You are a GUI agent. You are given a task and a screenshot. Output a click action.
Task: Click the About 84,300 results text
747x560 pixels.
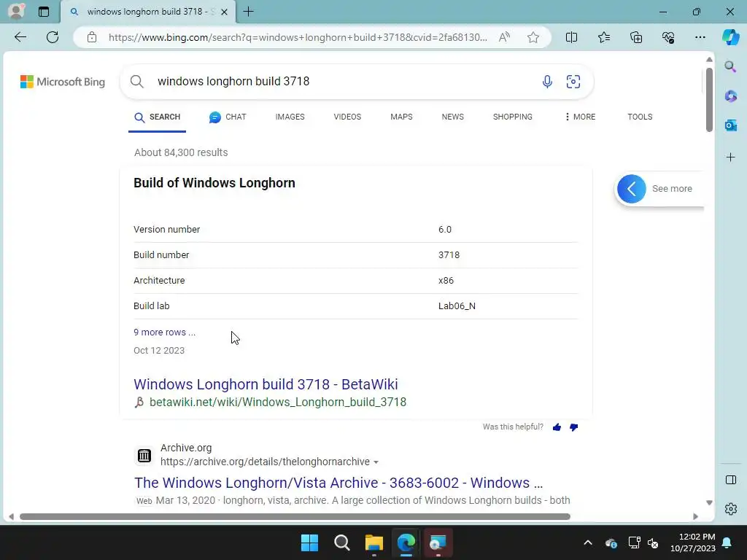pyautogui.click(x=181, y=153)
